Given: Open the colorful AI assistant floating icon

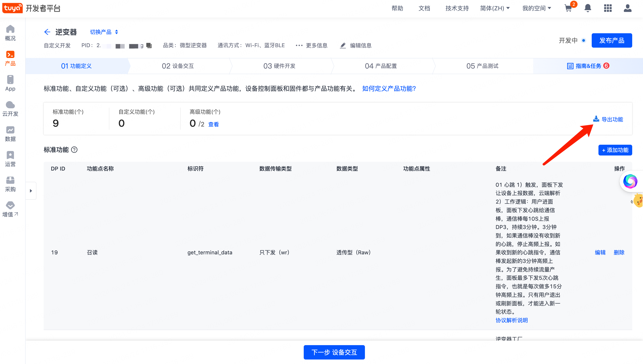Looking at the screenshot, I should click(x=630, y=181).
